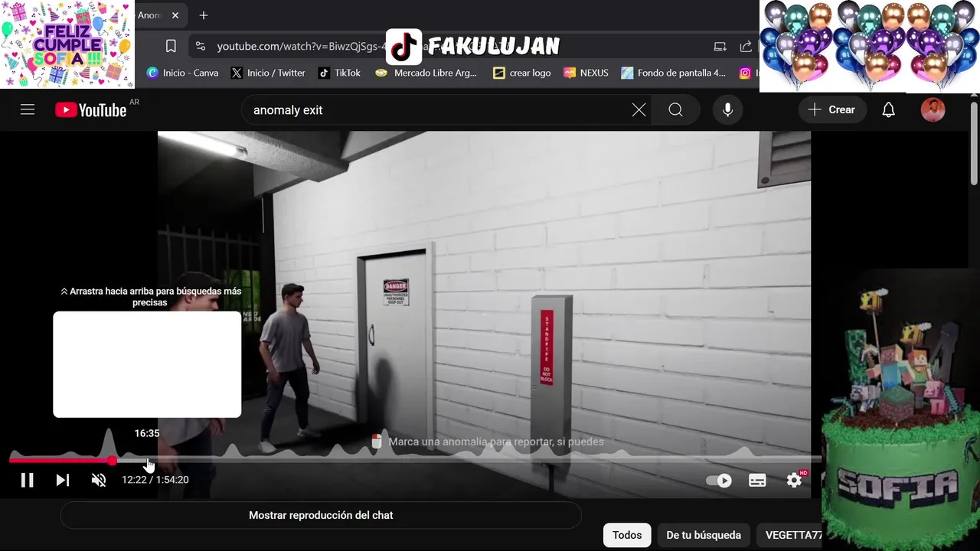The width and height of the screenshot is (980, 551).
Task: Open the Mercado Libre Arg... bookmark
Action: point(426,73)
